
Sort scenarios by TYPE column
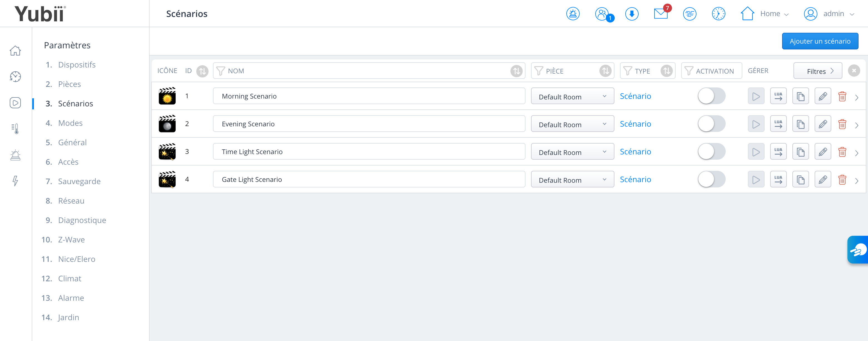pyautogui.click(x=666, y=71)
